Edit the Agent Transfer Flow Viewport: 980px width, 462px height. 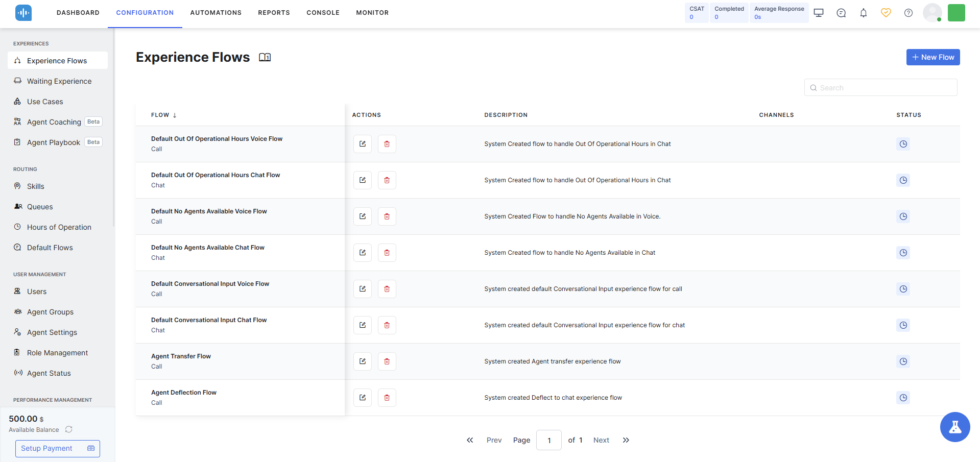pyautogui.click(x=363, y=361)
